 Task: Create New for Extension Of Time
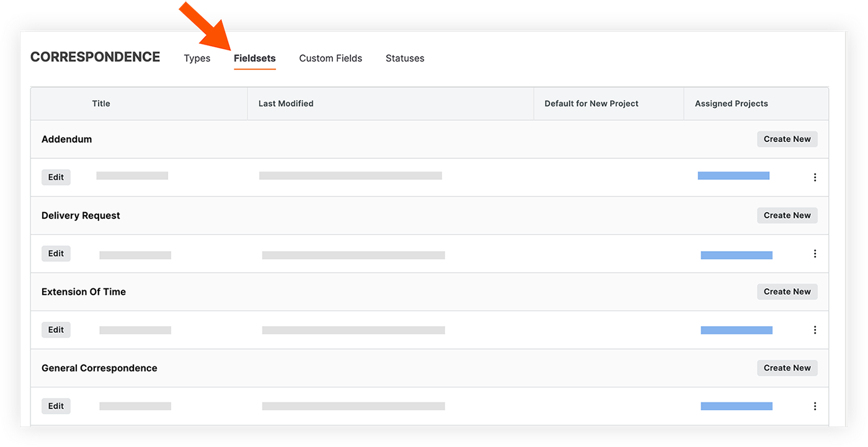click(787, 291)
